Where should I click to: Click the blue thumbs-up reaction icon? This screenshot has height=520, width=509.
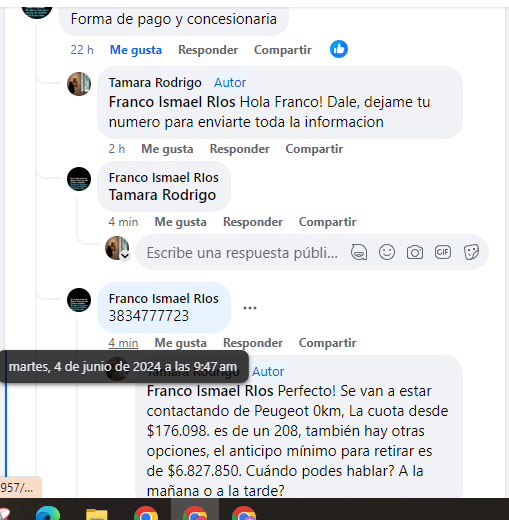tap(339, 49)
